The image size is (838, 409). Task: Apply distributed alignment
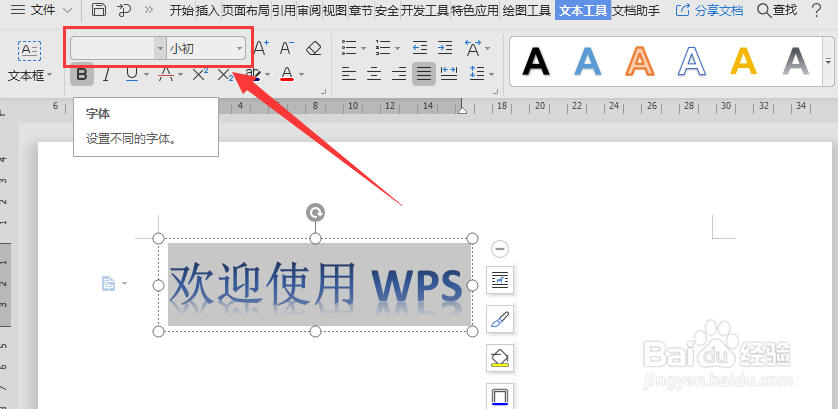pos(449,74)
